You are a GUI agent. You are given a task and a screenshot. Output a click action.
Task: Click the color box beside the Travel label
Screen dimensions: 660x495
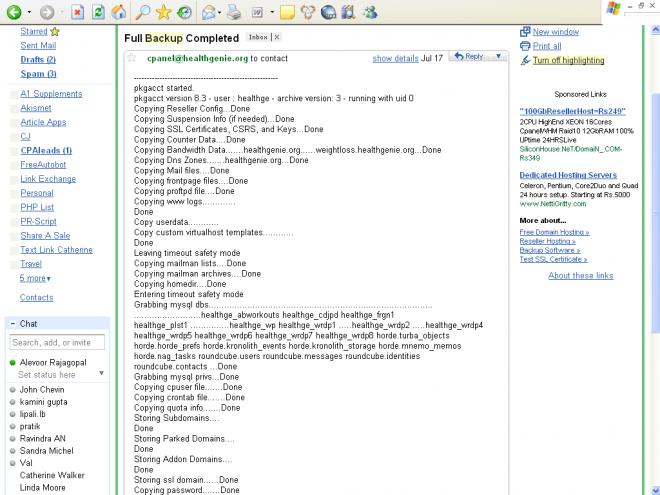[13, 264]
